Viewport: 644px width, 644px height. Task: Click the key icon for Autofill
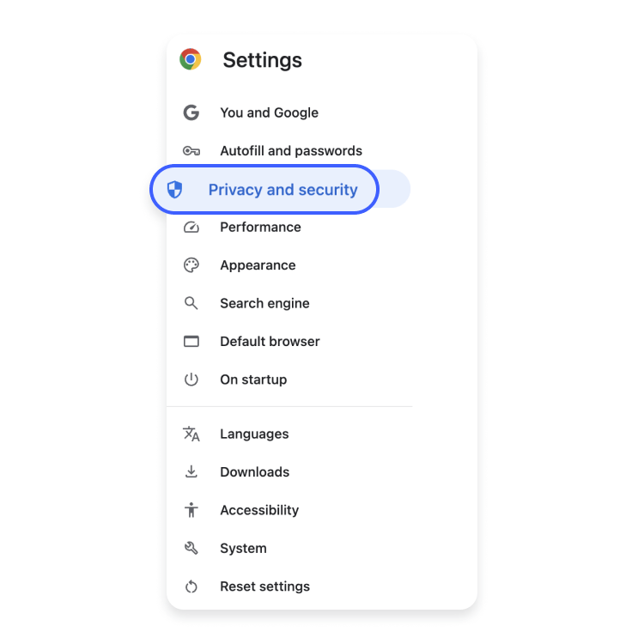pos(191,151)
